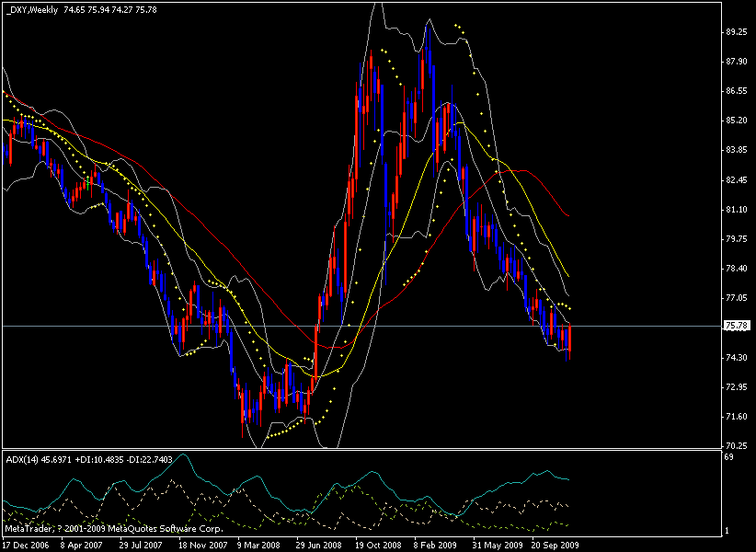
Task: Click the 17 Dec 2006 date label
Action: (x=26, y=545)
